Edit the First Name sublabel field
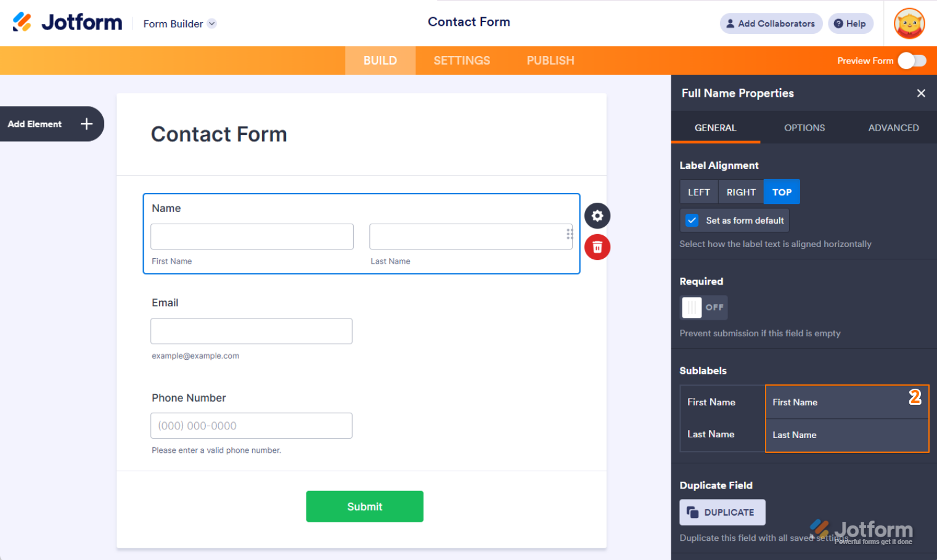This screenshot has height=560, width=937. point(838,402)
